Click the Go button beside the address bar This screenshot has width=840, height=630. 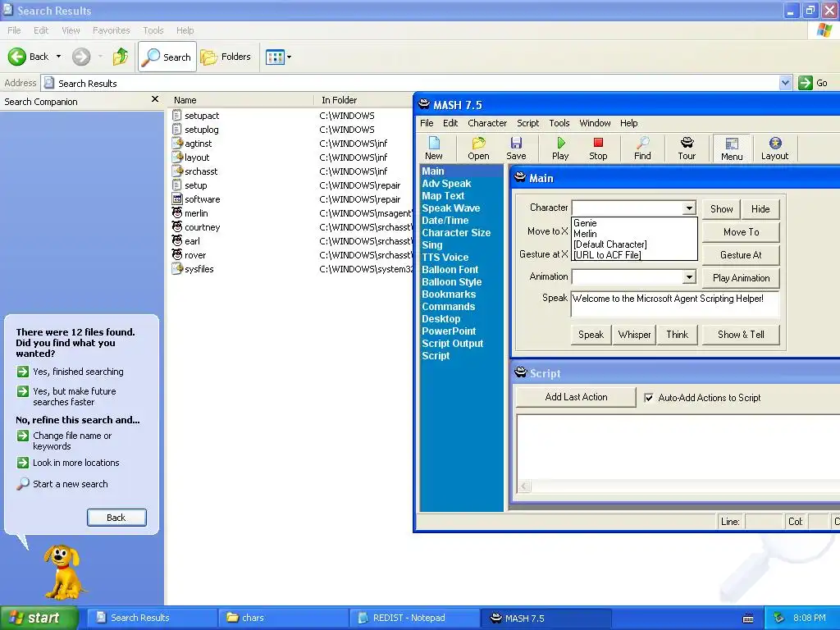point(813,83)
